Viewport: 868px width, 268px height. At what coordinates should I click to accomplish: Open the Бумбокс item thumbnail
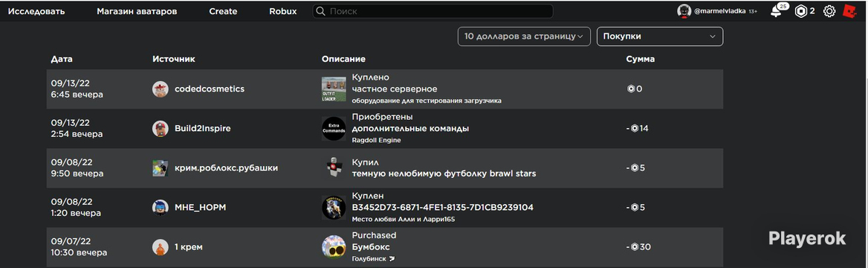[x=334, y=247]
